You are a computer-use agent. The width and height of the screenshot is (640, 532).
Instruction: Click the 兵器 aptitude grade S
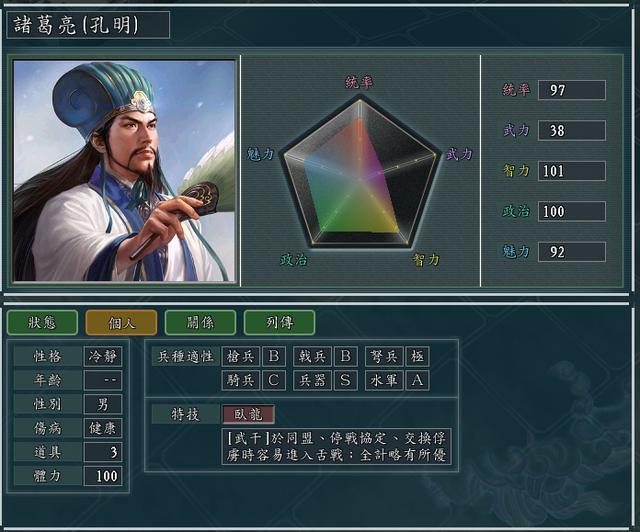(x=346, y=381)
